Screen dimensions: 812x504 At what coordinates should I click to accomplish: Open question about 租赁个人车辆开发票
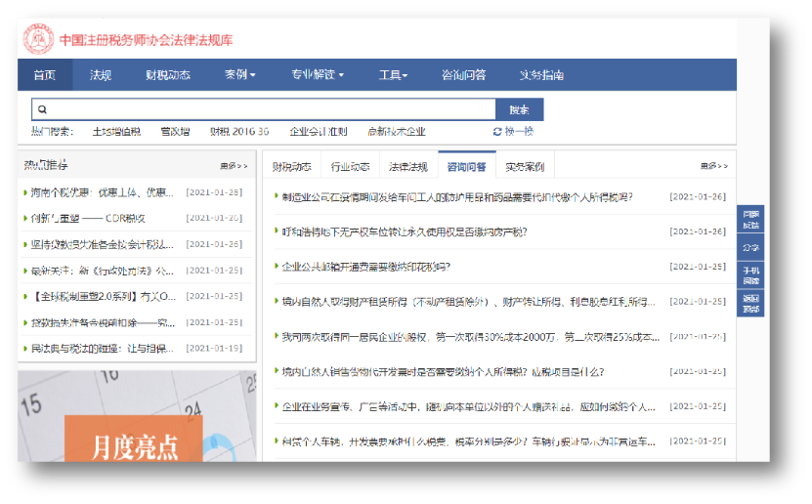point(469,441)
